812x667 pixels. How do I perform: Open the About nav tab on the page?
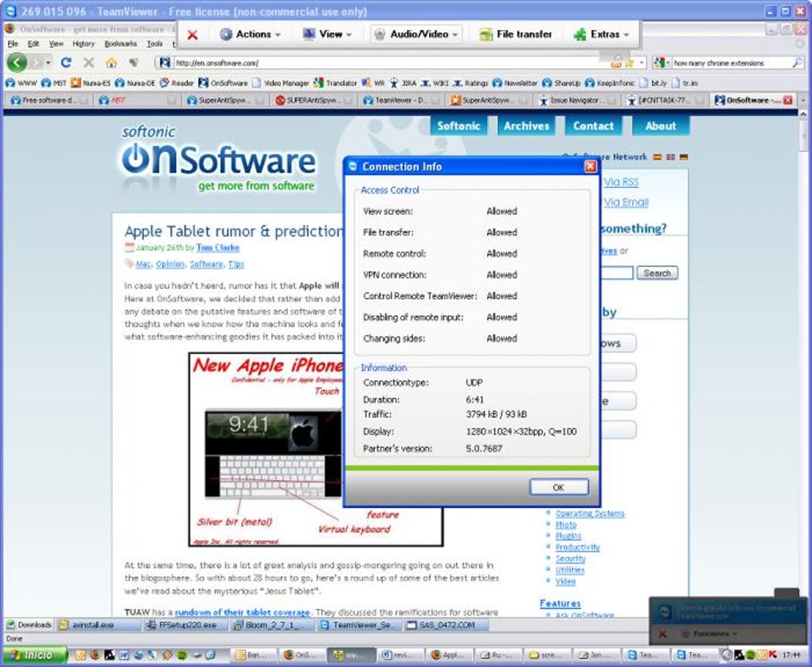tap(661, 126)
